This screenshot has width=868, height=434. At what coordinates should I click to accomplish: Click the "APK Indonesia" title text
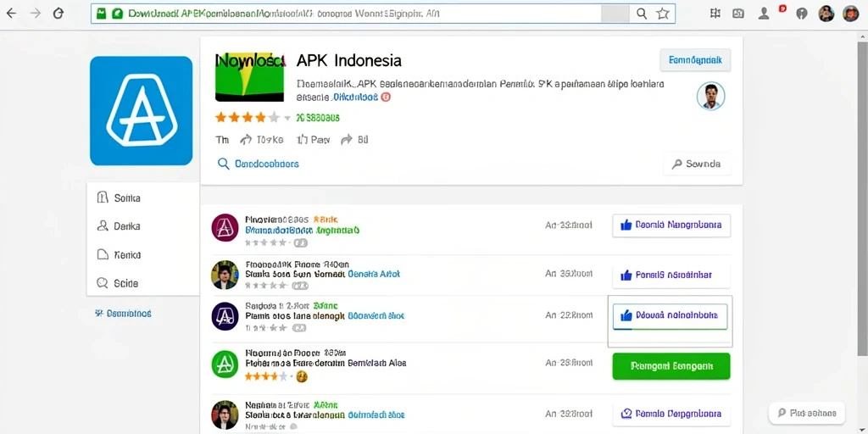click(348, 60)
